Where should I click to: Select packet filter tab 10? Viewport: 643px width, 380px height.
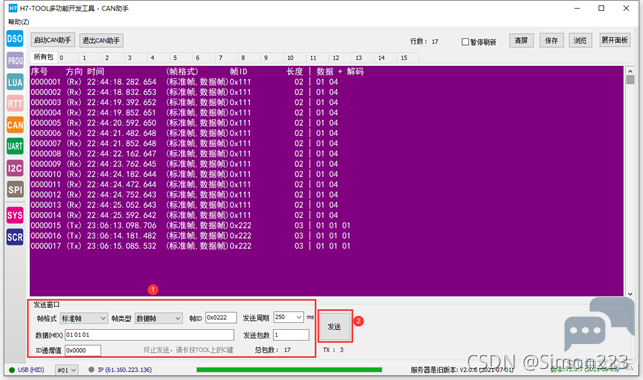point(295,58)
